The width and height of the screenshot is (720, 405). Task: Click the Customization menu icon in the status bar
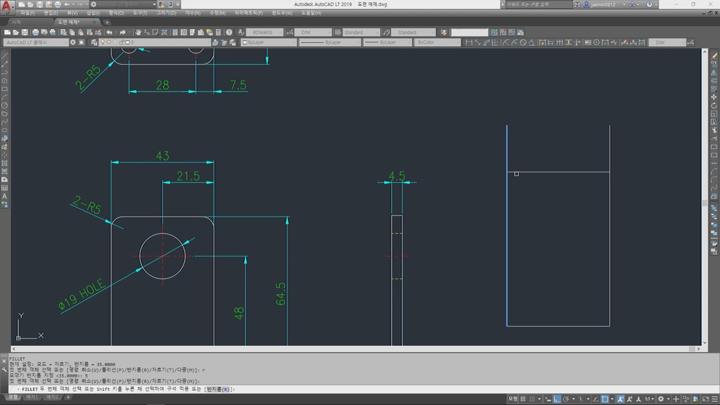click(x=714, y=399)
